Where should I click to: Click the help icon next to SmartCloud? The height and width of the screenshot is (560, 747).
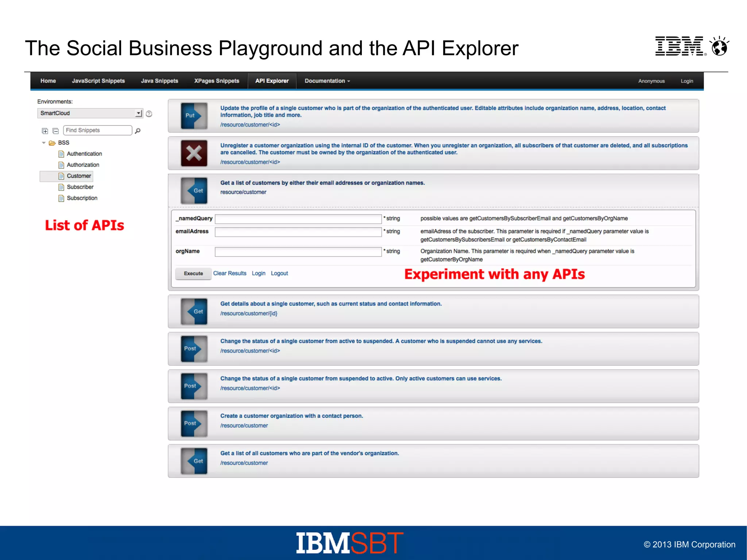(x=149, y=114)
